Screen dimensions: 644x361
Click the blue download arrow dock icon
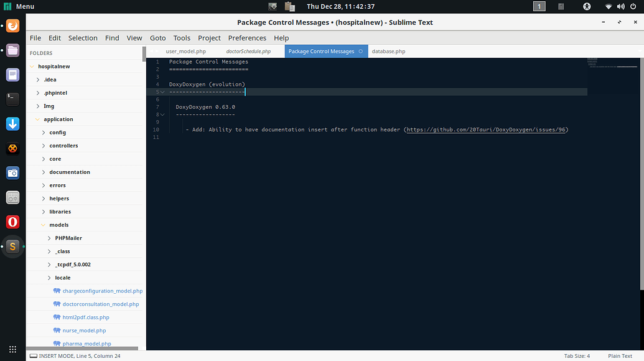click(12, 124)
